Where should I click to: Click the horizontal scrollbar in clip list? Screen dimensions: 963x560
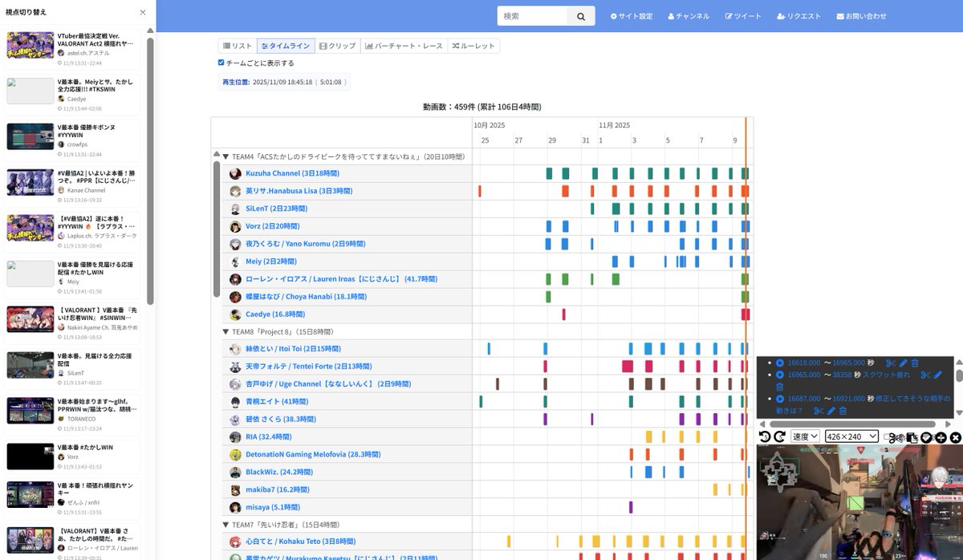pyautogui.click(x=852, y=424)
